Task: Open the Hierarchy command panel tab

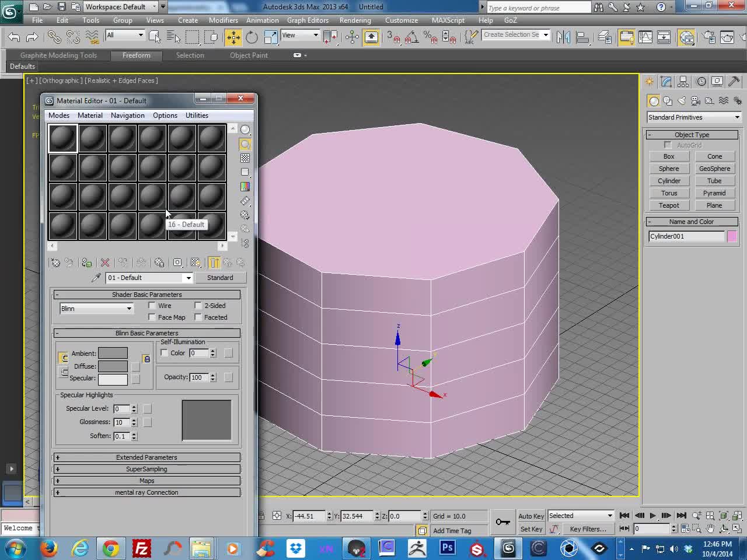Action: [683, 82]
